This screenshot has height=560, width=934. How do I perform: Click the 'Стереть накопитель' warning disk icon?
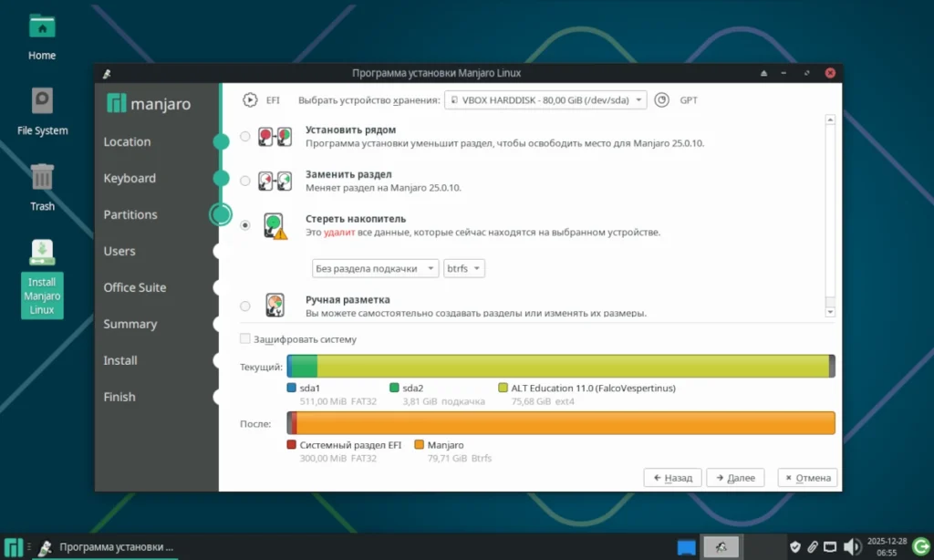(275, 226)
